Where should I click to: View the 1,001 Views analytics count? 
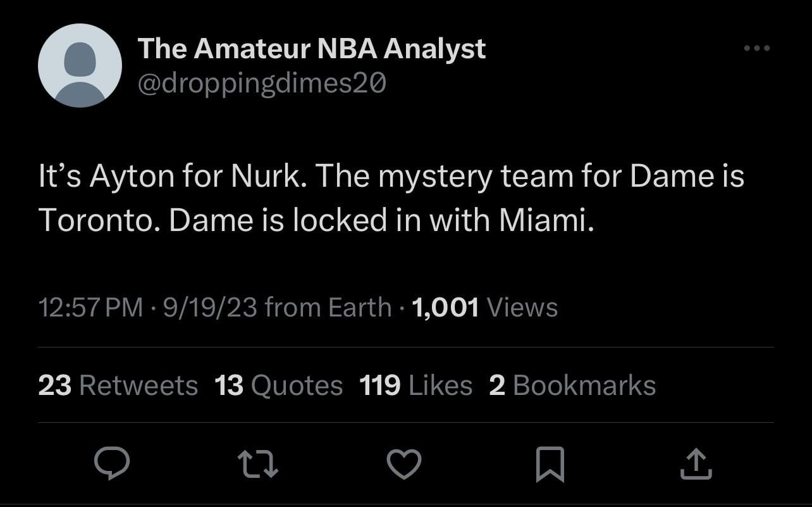point(484,308)
